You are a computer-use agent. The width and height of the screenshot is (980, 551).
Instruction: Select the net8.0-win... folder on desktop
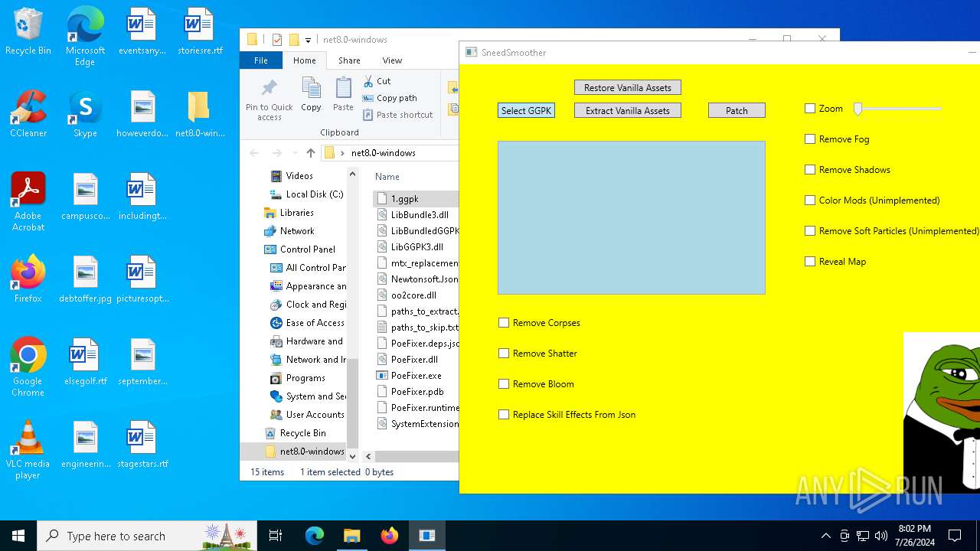point(199,113)
